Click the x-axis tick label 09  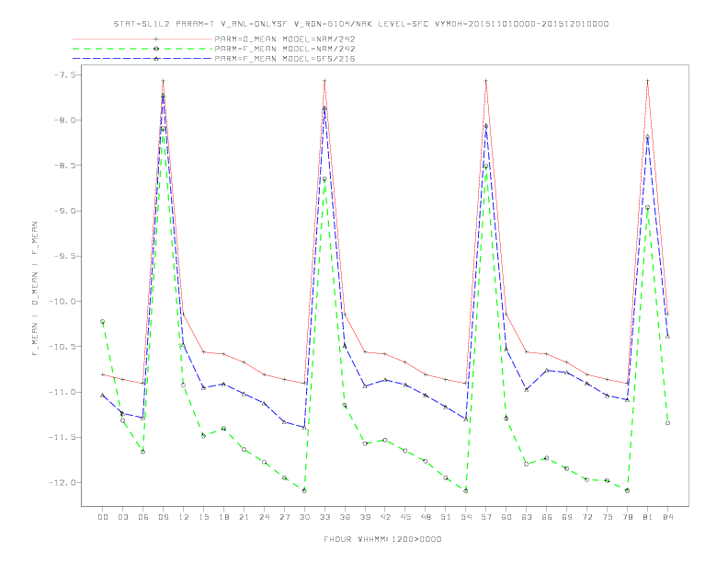coord(163,517)
